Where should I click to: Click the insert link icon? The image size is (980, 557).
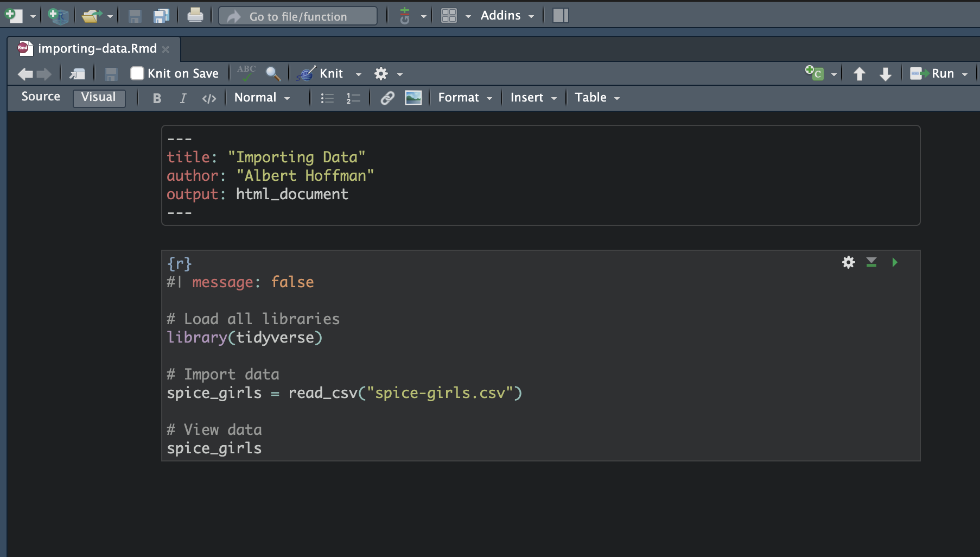[387, 98]
